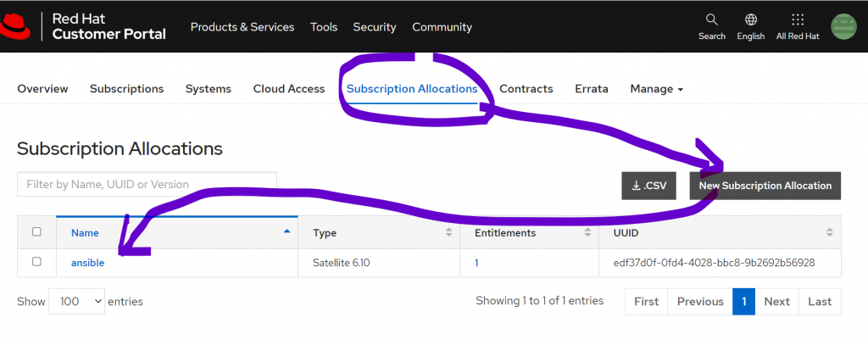Sort by the Entitlements column header
This screenshot has height=345, width=868.
[504, 232]
